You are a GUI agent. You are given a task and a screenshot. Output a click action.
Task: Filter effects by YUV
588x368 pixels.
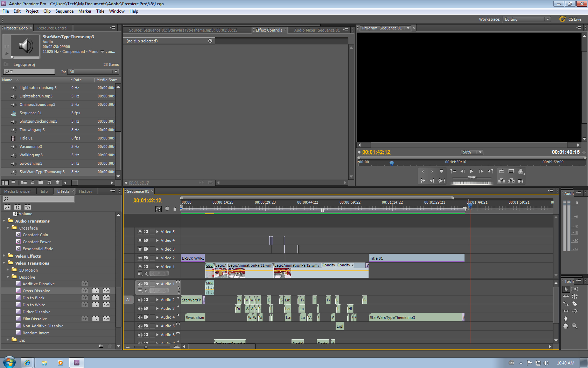tap(28, 207)
